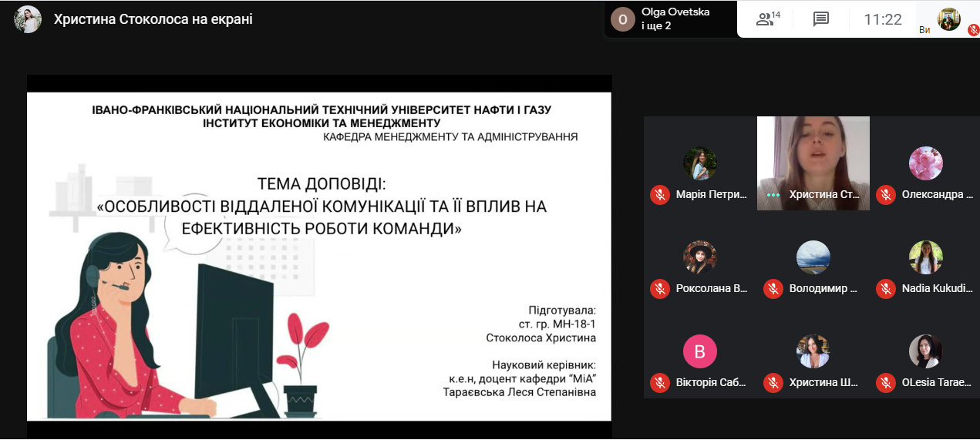
Task: Click the speaking indicator dots on Христина Ст tile
Action: [773, 195]
